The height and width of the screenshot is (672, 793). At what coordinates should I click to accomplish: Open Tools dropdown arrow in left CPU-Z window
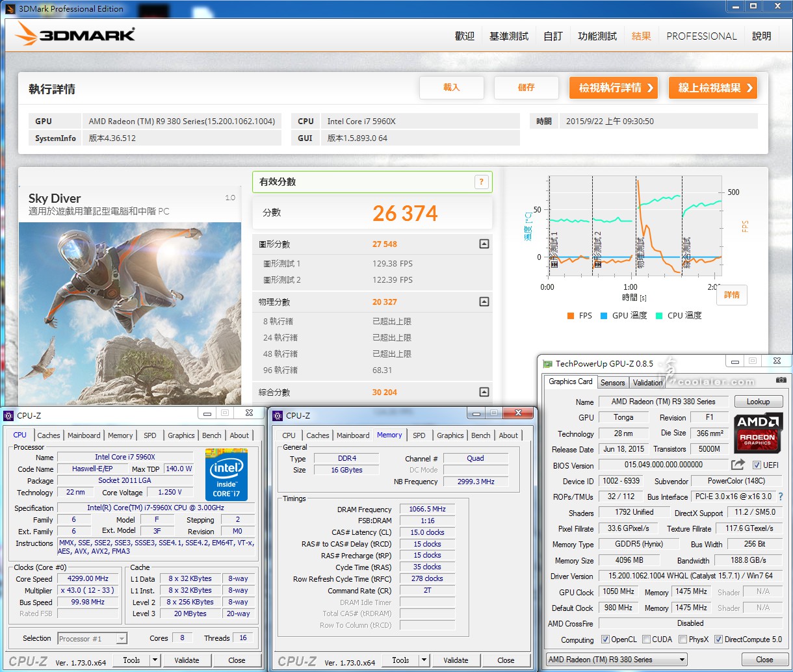pos(155,660)
